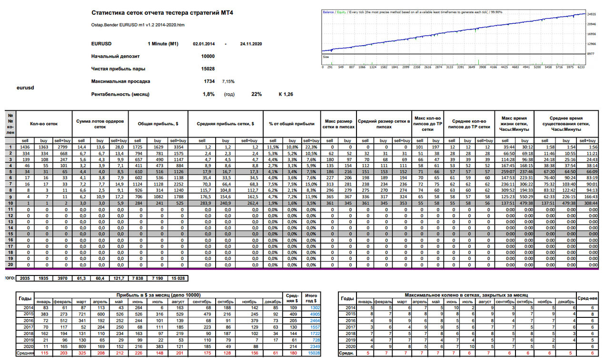This screenshot has width=614, height=364.
Task: Click the lowercase "eurusd" label at left
Action: (25, 88)
